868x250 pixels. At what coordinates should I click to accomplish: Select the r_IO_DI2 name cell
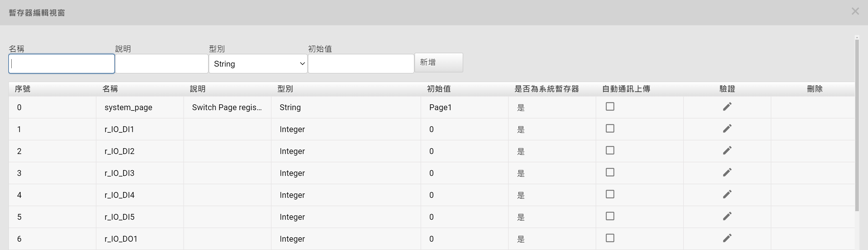coord(140,151)
